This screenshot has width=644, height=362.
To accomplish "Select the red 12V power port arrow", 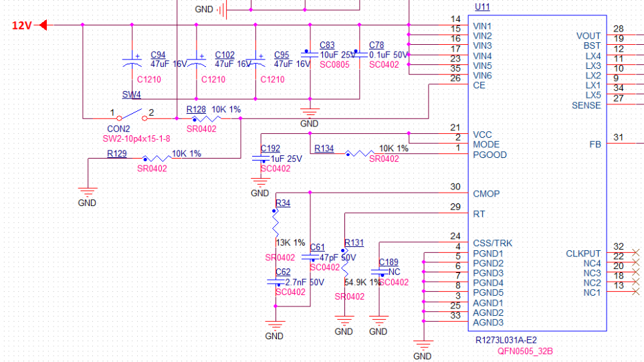I will pyautogui.click(x=43, y=25).
